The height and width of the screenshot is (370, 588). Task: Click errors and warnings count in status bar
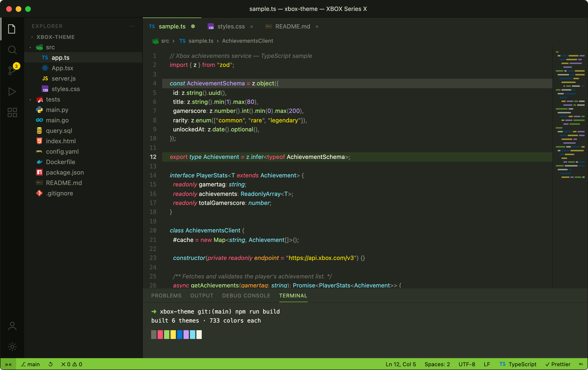[x=72, y=364]
